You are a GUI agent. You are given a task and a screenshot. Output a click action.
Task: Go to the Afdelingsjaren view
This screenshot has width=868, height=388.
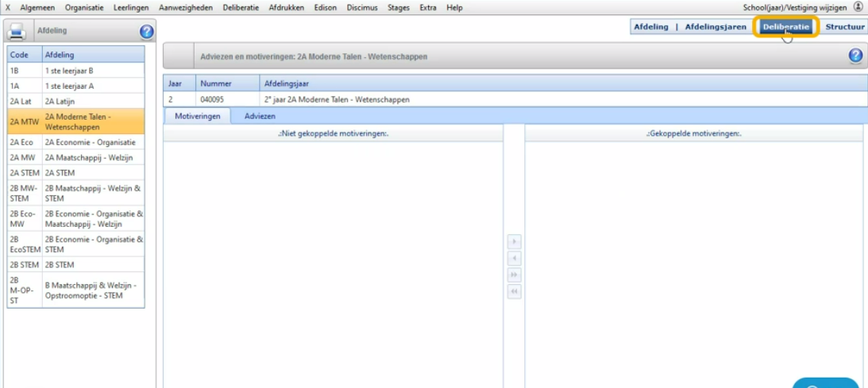(x=716, y=26)
